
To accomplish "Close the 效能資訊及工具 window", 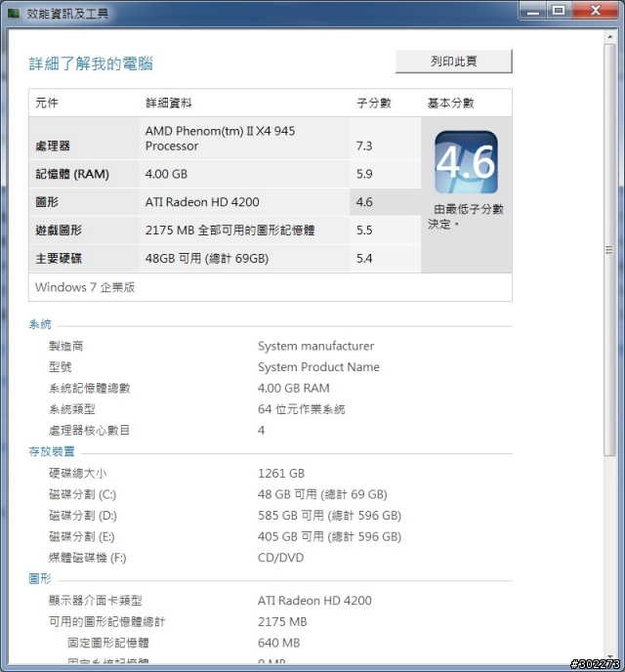I will pos(596,11).
